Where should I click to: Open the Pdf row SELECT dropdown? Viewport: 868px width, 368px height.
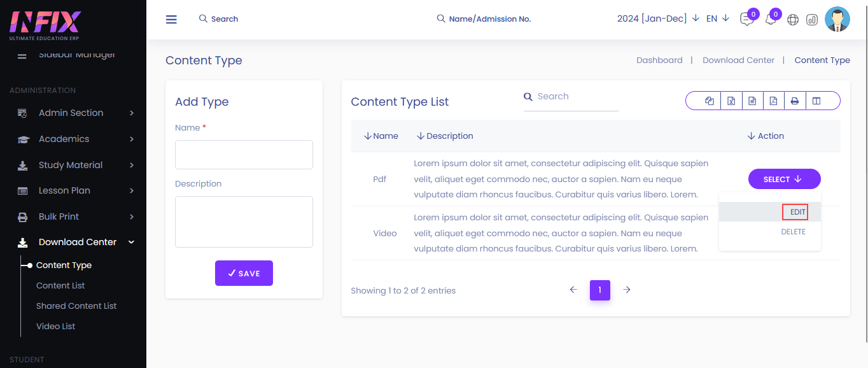click(x=785, y=179)
